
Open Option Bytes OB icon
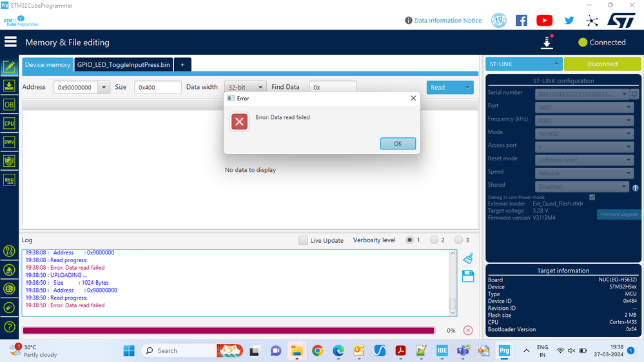(x=9, y=104)
